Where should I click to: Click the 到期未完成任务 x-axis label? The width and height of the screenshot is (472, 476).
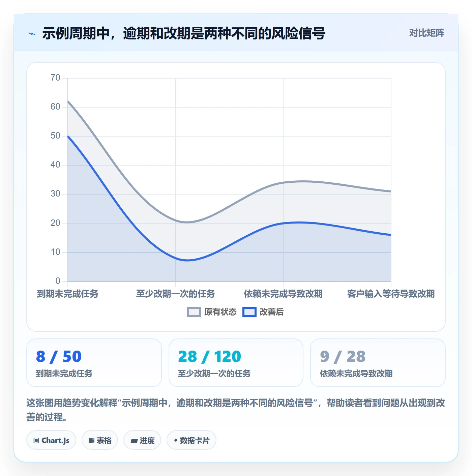(x=68, y=294)
